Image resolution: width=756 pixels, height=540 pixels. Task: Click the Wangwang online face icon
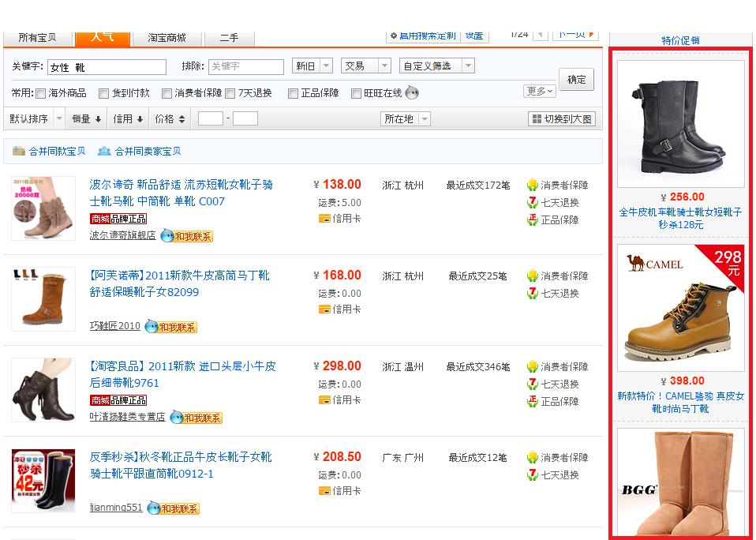412,92
